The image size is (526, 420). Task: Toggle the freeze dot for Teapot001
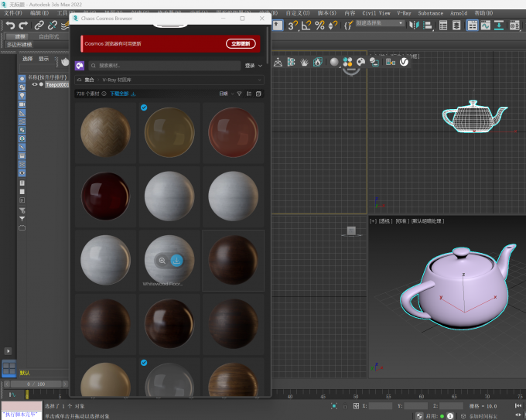41,84
